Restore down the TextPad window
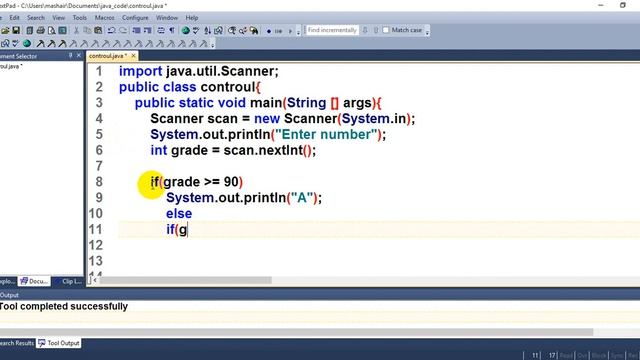640x360 pixels. click(x=622, y=5)
